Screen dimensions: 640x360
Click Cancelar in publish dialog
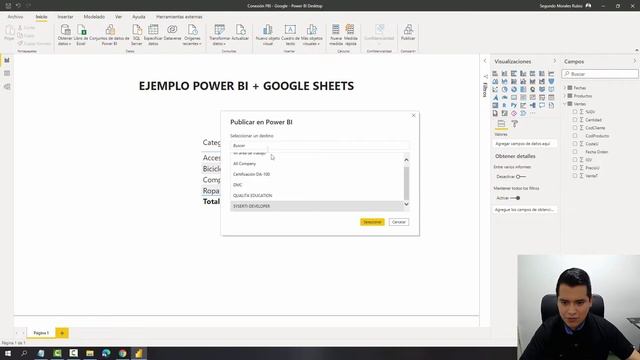399,222
